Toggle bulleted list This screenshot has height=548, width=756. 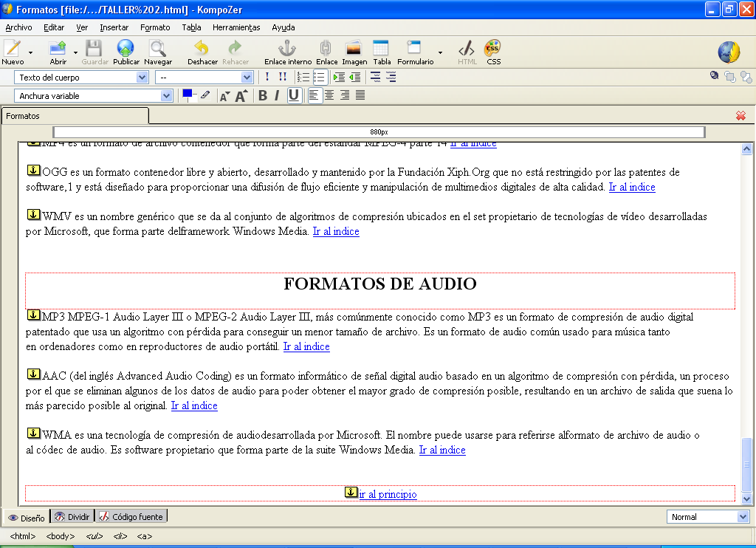(319, 78)
